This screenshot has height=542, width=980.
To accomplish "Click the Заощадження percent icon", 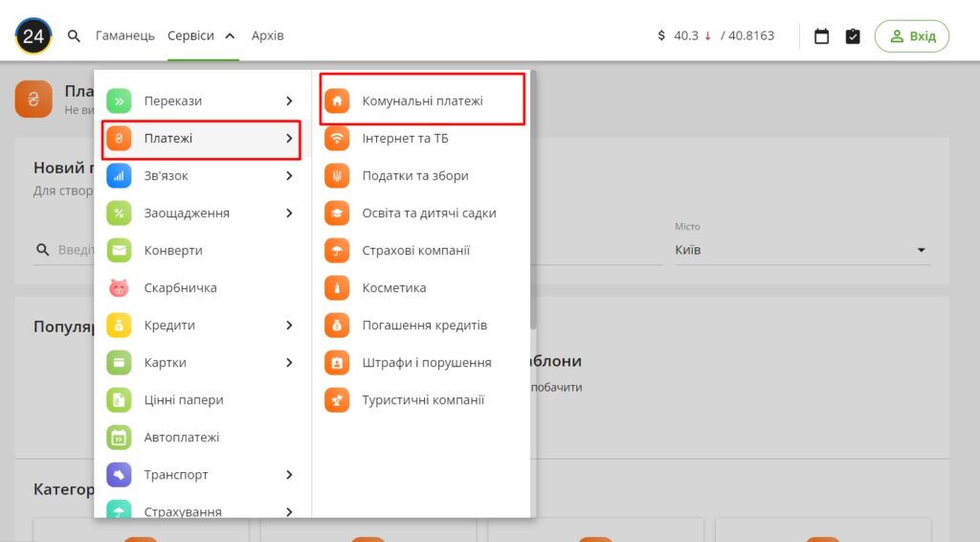I will point(119,214).
